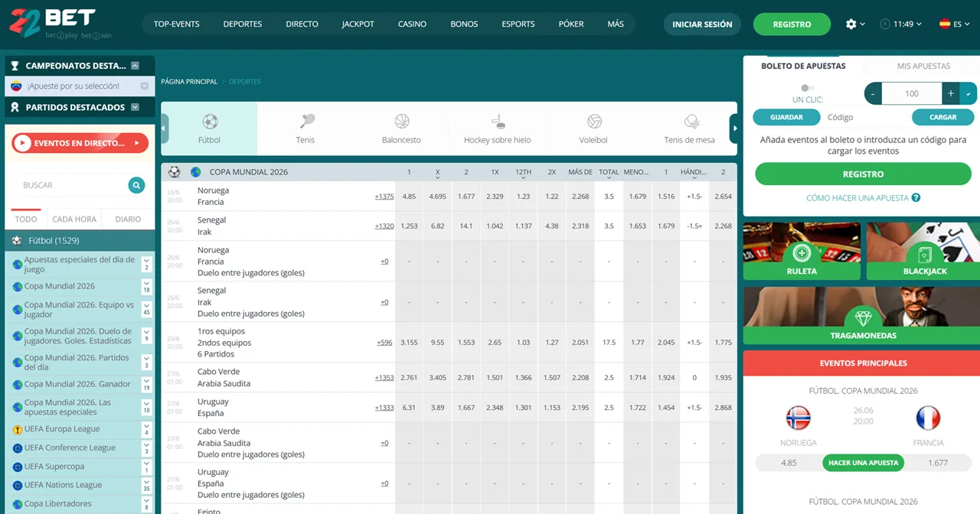Image resolution: width=980 pixels, height=514 pixels.
Task: Click the Norway flag icon
Action: point(798,418)
